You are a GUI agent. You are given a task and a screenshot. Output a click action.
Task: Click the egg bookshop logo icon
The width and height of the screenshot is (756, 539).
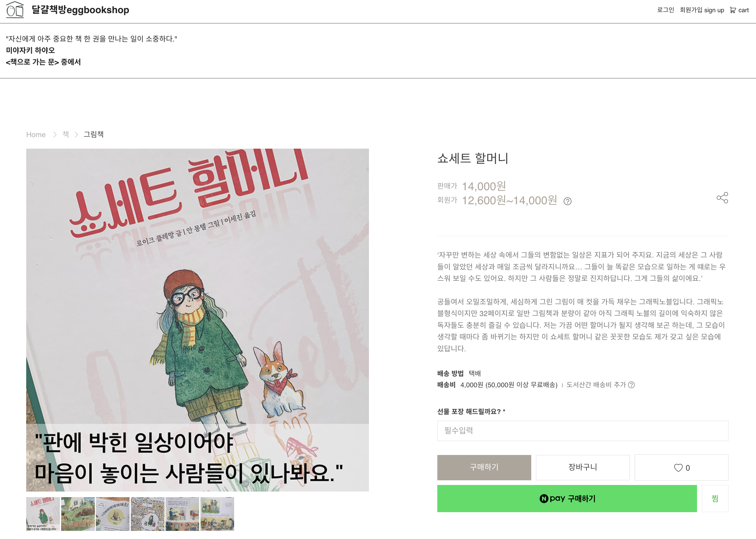[x=15, y=10]
